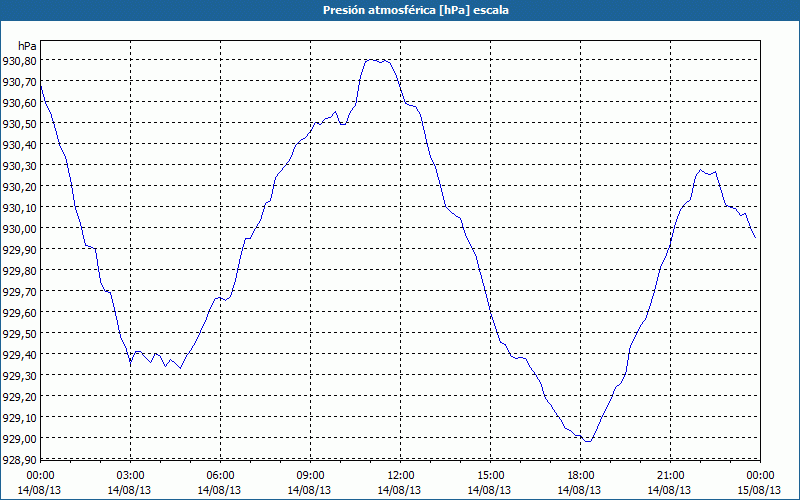Pick the 21:00 time label
Screen dimensions: 800x500
670,476
